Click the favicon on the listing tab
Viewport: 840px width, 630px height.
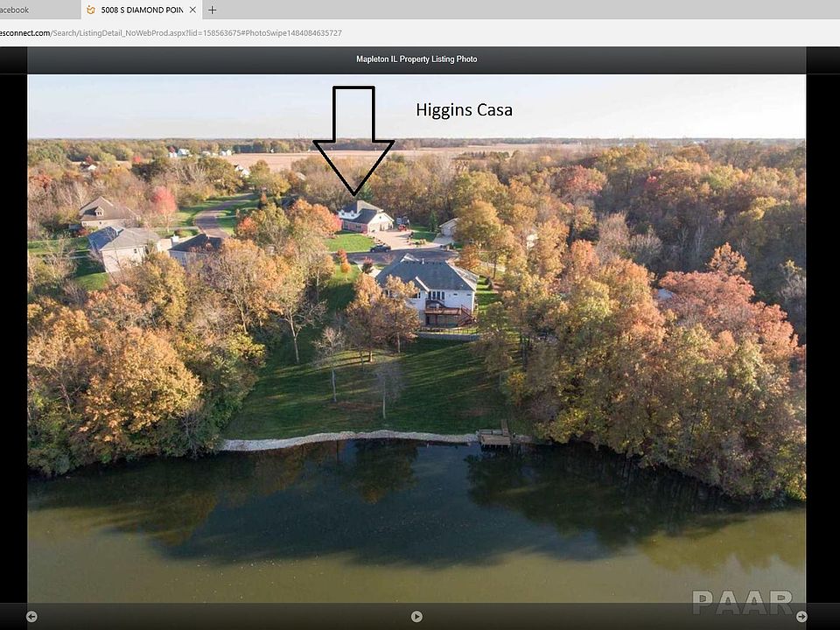click(x=91, y=10)
